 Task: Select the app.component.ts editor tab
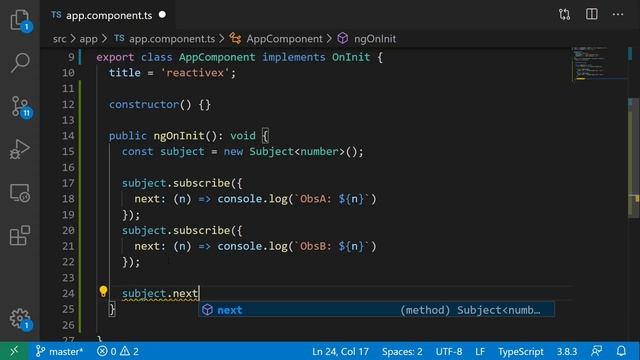(109, 15)
